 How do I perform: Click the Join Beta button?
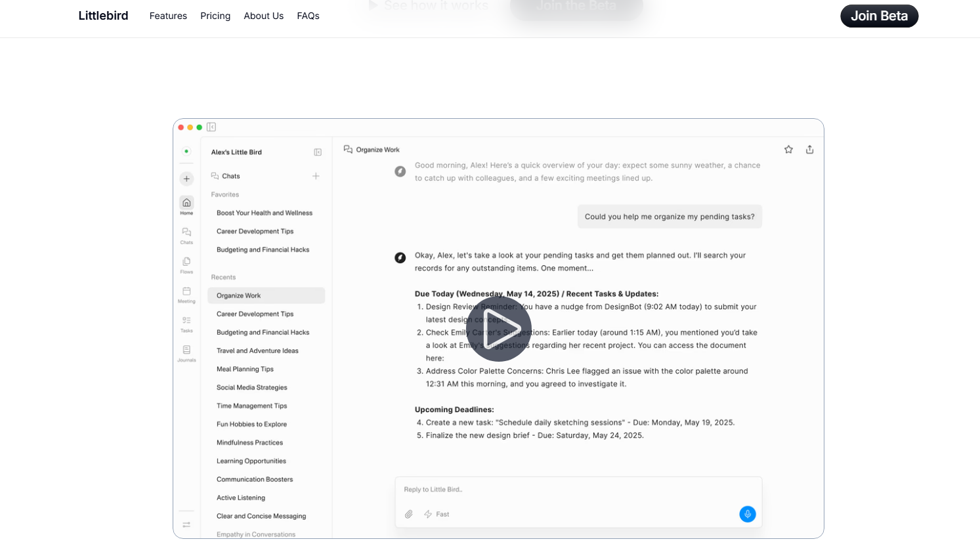[879, 16]
